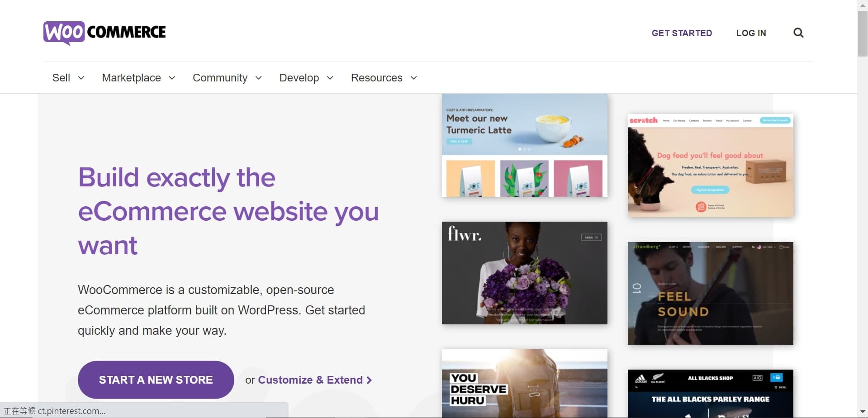
Task: Open the All Blacks Shop screenshot
Action: pos(711,394)
